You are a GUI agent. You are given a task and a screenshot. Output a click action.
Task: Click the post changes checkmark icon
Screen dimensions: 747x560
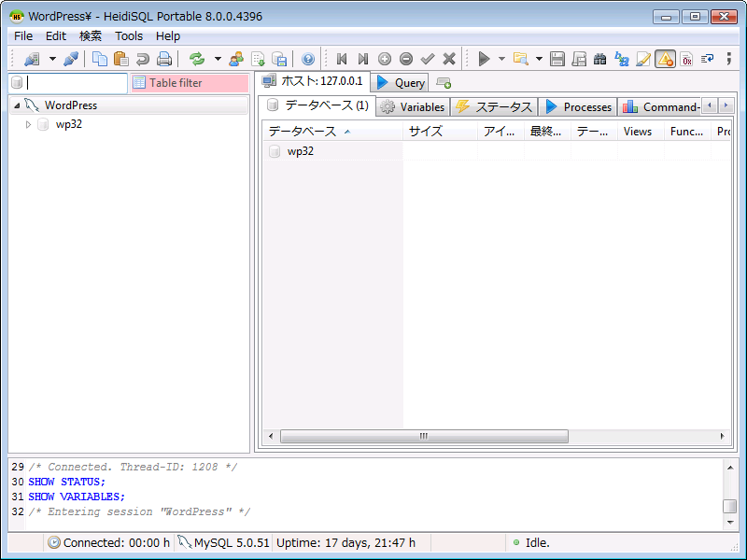click(428, 59)
